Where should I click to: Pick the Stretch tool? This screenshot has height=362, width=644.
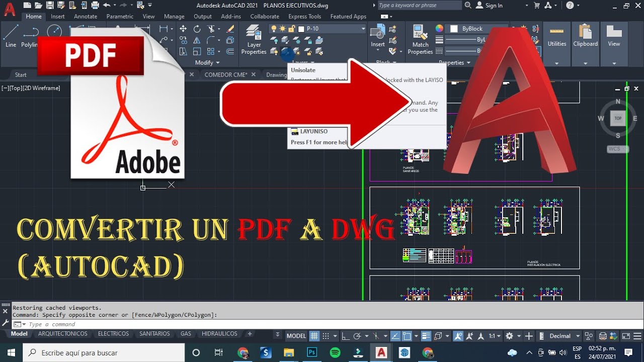click(183, 51)
